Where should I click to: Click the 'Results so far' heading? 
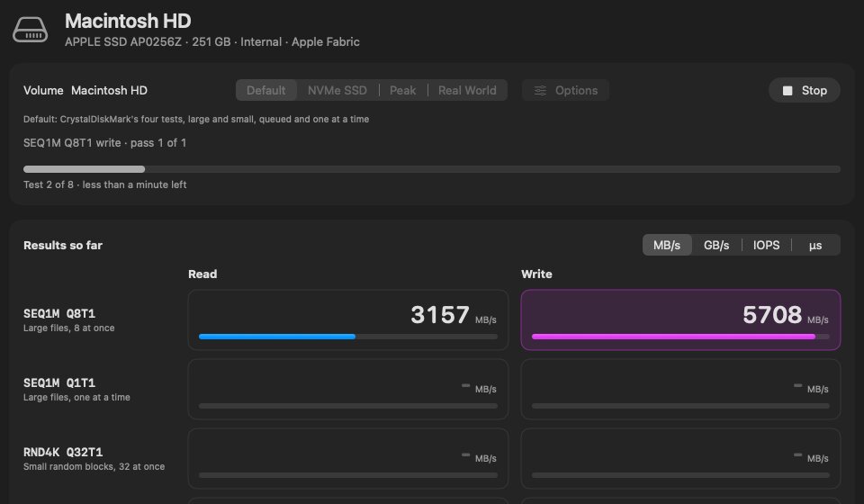(x=63, y=245)
